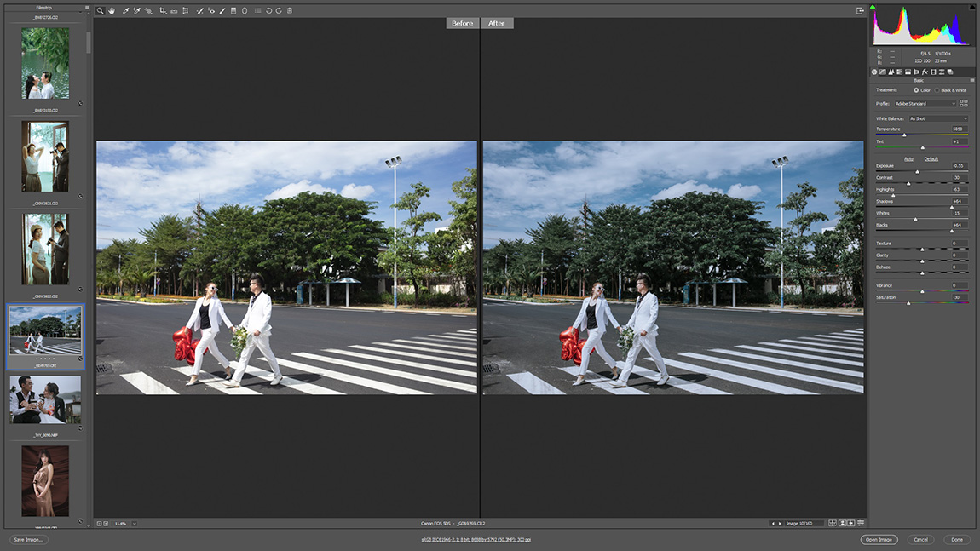Select the Red Eye Removal tool
This screenshot has width=980, height=551.
(x=211, y=10)
